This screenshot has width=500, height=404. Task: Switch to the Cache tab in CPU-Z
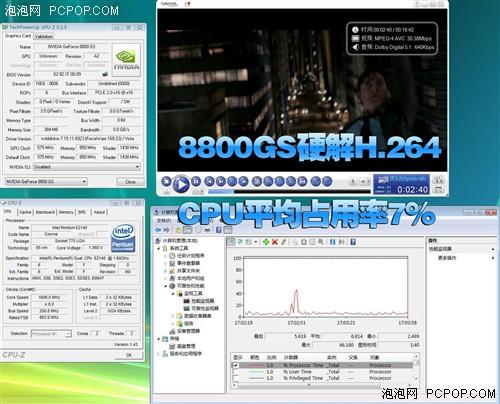tap(25, 212)
